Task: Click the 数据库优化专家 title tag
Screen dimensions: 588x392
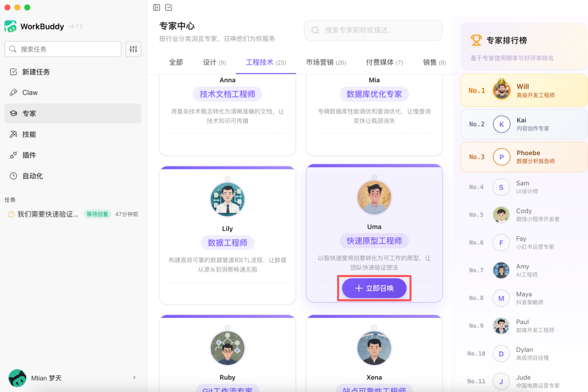Action: coord(374,94)
